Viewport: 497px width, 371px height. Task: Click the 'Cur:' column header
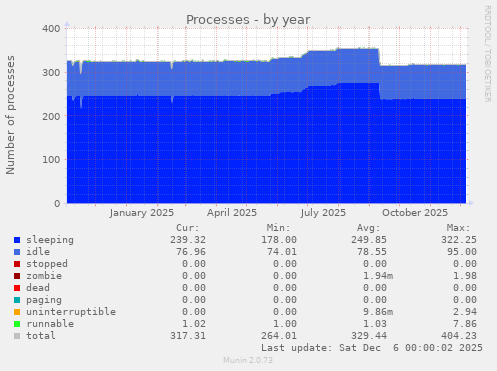188,228
